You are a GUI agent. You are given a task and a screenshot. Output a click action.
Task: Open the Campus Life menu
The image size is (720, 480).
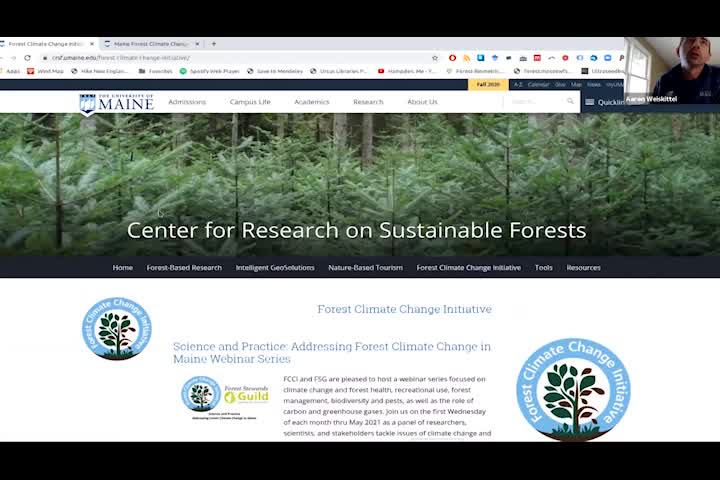pos(250,102)
